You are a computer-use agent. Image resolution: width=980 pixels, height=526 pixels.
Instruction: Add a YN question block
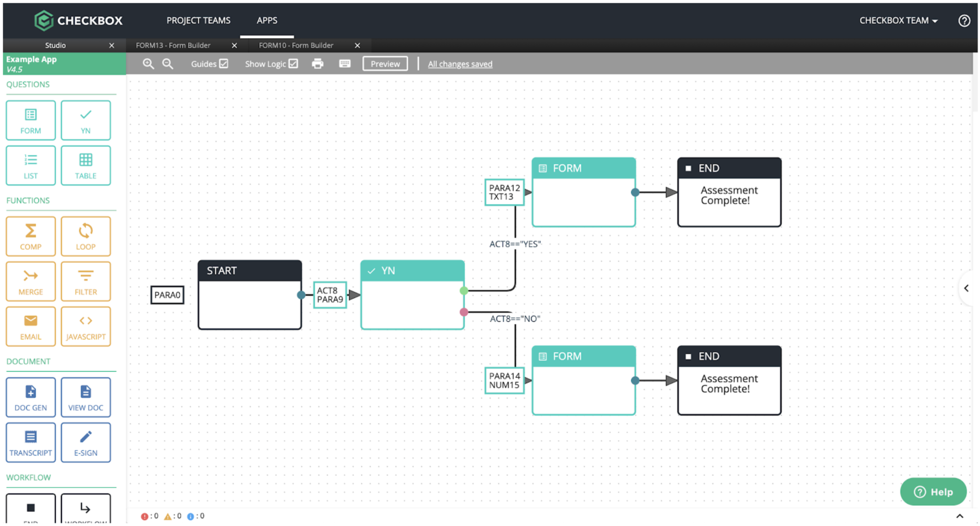coord(86,120)
